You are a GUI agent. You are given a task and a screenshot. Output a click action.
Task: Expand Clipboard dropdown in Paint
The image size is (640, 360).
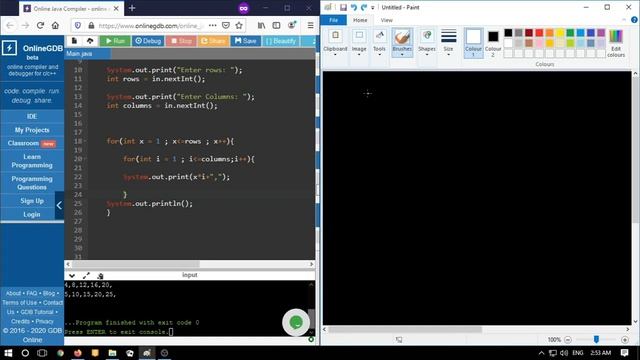[x=335, y=55]
